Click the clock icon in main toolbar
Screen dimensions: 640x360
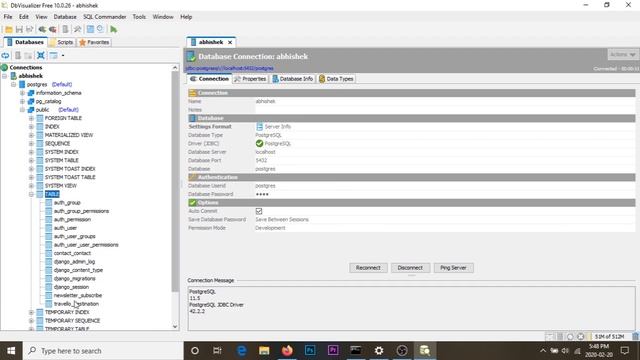tap(100, 29)
